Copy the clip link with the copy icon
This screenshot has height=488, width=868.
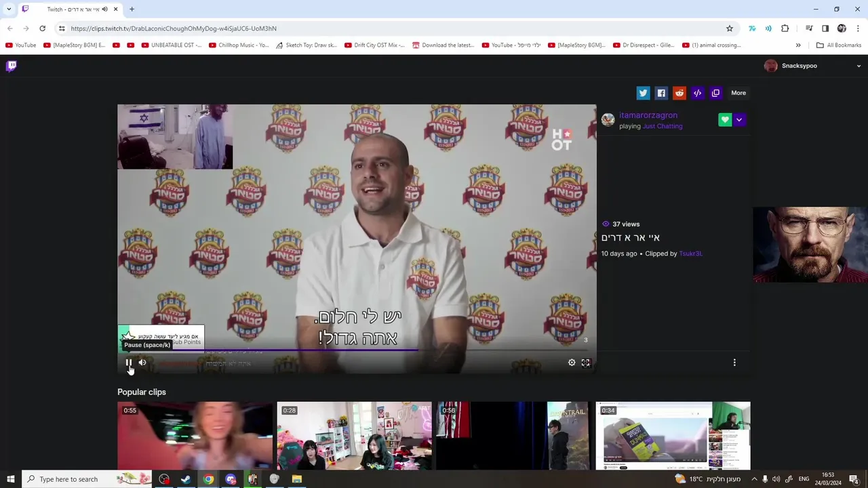715,93
